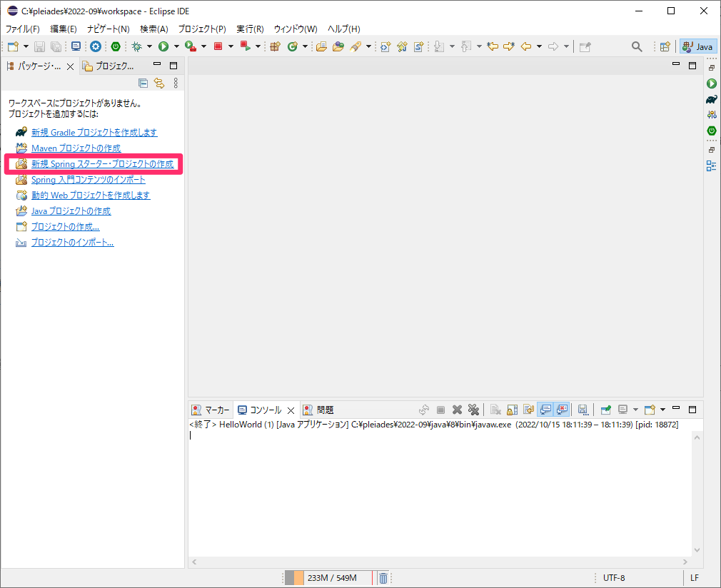Image resolution: width=721 pixels, height=588 pixels.
Task: Click the LF line delimiter status
Action: pyautogui.click(x=695, y=578)
